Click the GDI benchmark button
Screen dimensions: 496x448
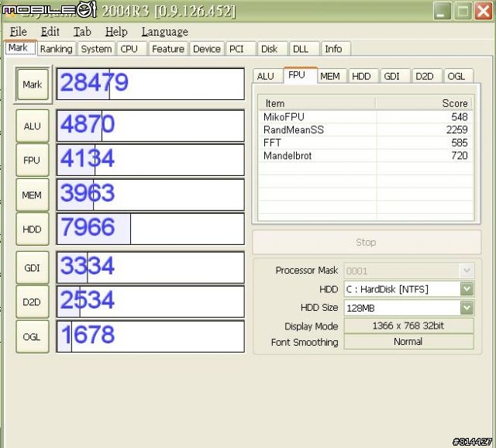click(x=33, y=267)
